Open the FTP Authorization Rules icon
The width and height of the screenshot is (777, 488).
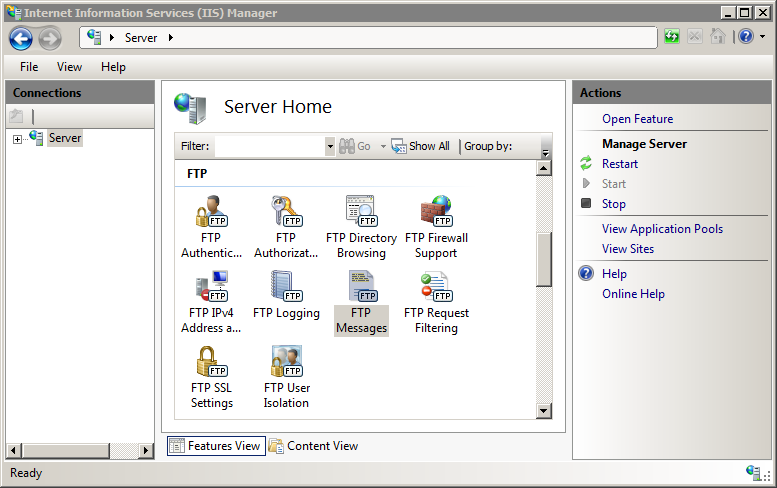[286, 211]
